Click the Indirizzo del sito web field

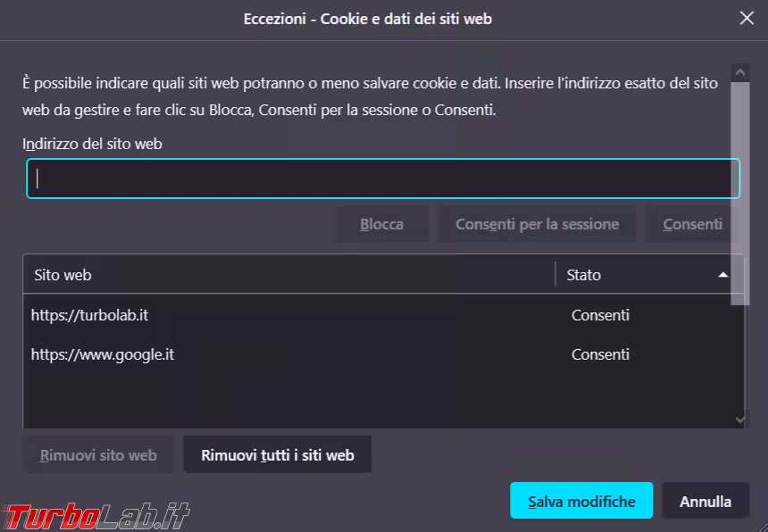(x=383, y=179)
